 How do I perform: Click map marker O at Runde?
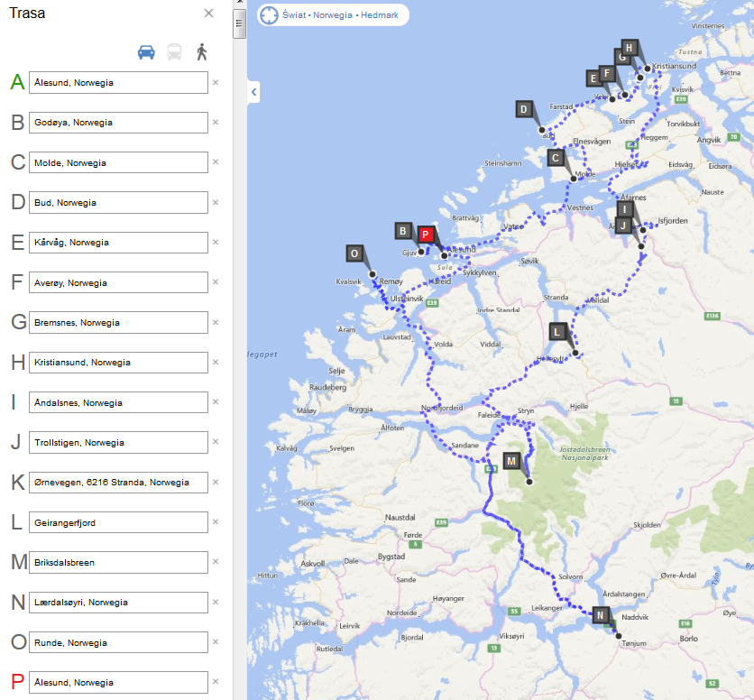[x=354, y=253]
